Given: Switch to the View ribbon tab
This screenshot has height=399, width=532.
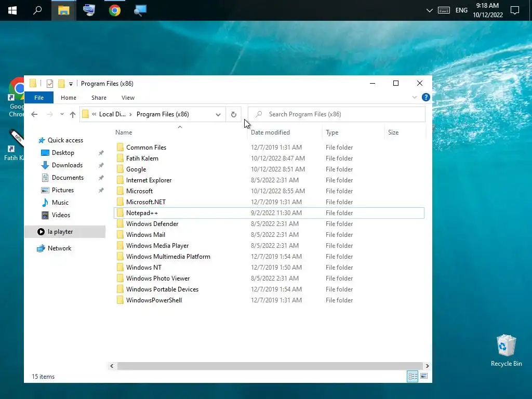Looking at the screenshot, I should click(128, 98).
